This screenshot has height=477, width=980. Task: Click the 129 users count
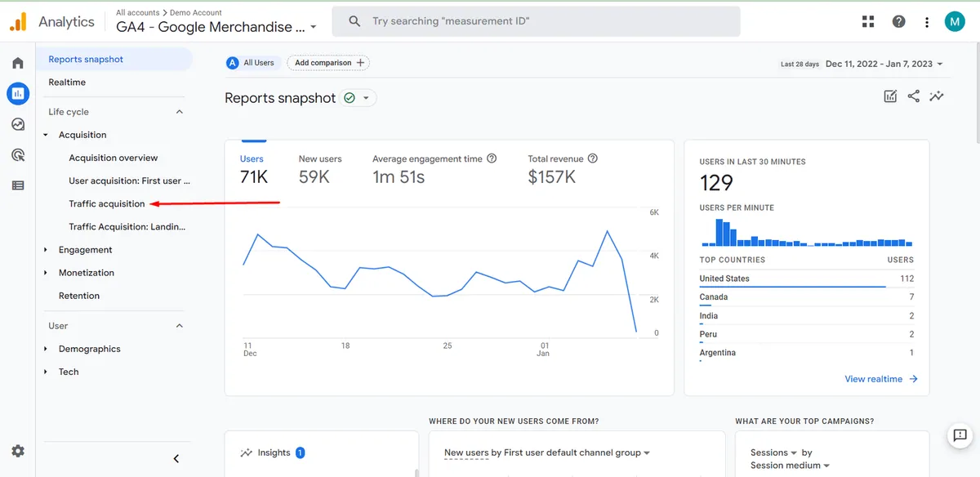point(716,183)
